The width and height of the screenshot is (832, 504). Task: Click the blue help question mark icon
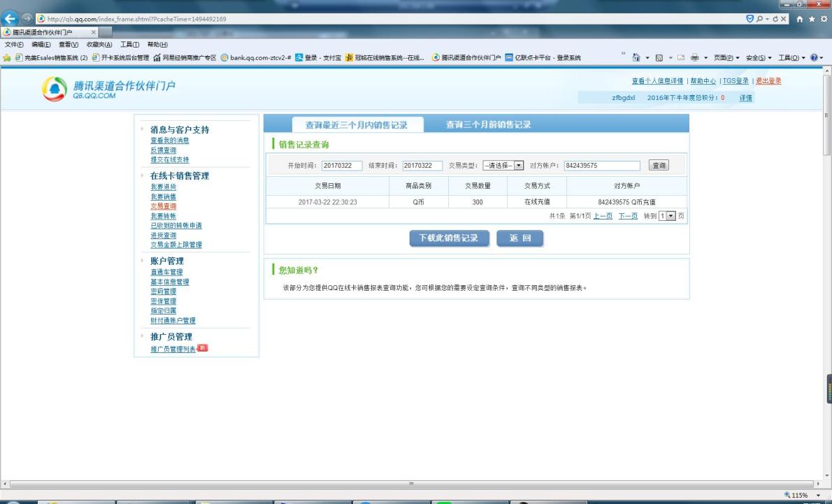[814, 57]
